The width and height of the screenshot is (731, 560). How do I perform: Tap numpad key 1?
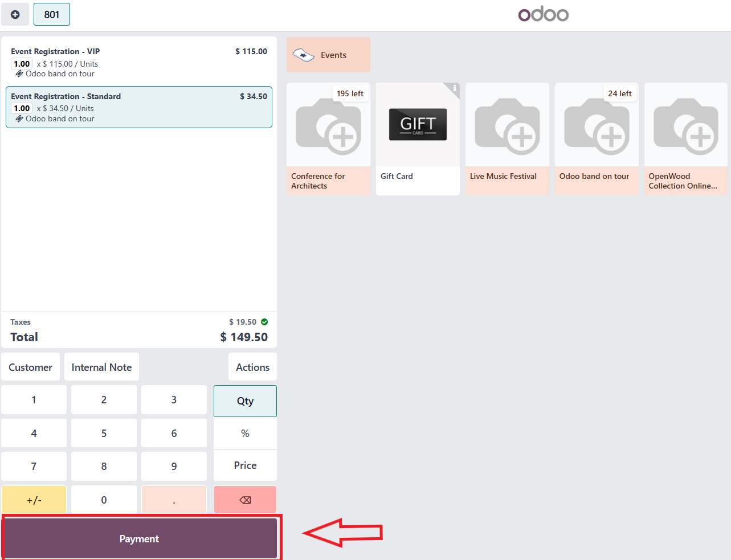pos(34,400)
